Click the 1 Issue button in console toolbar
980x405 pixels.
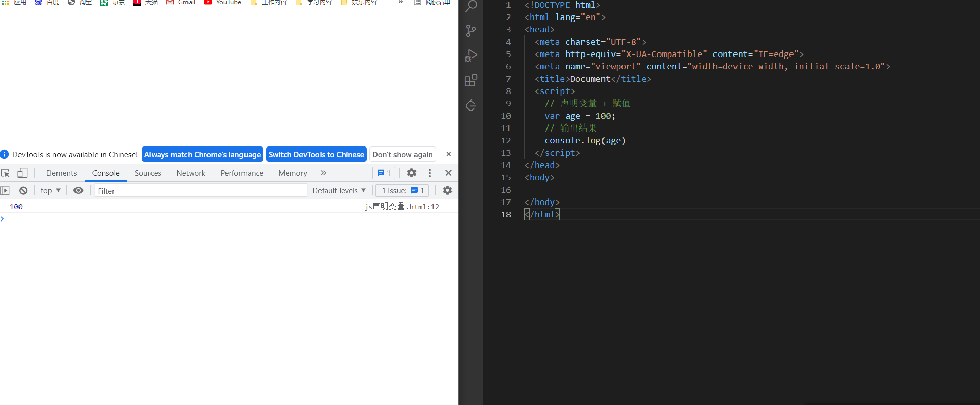click(x=403, y=191)
